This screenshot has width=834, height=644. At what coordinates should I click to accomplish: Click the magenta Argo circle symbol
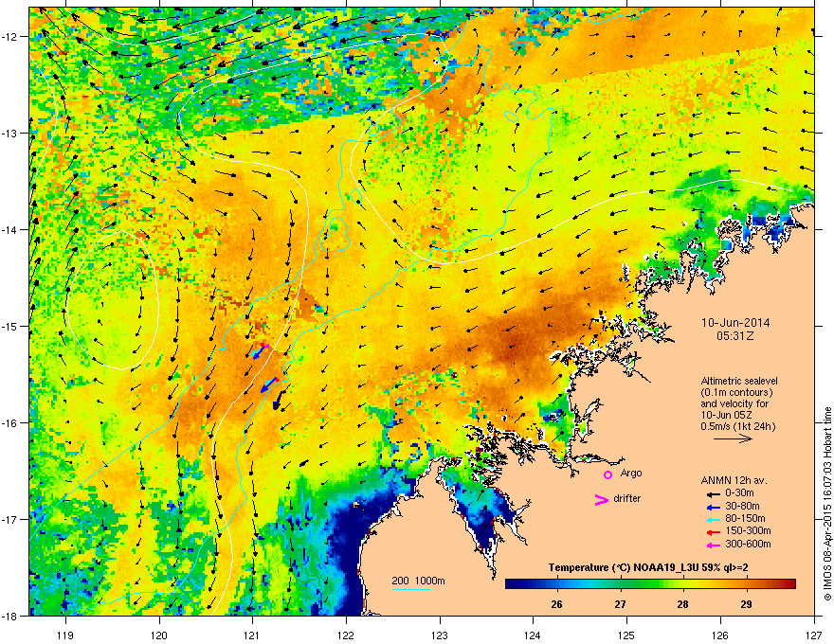pyautogui.click(x=607, y=474)
